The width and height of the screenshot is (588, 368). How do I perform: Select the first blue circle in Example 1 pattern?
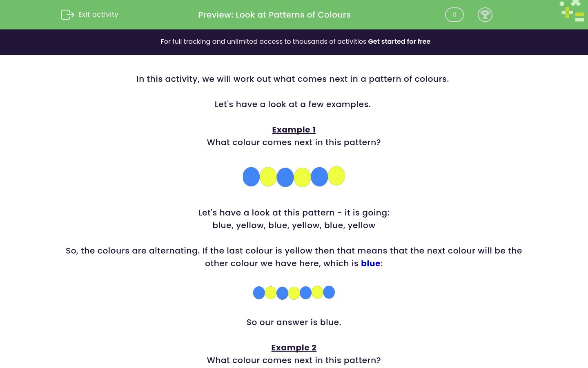[251, 177]
